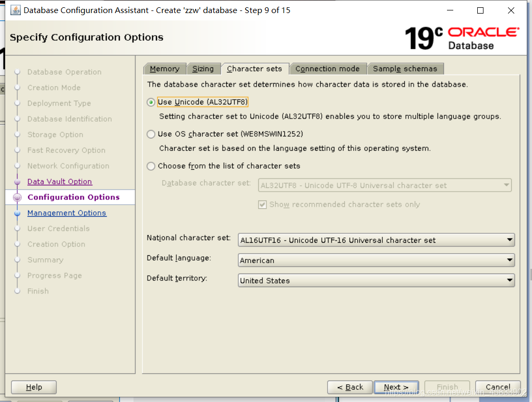Click the Fast Recovery Option step
The image size is (532, 402).
point(67,150)
